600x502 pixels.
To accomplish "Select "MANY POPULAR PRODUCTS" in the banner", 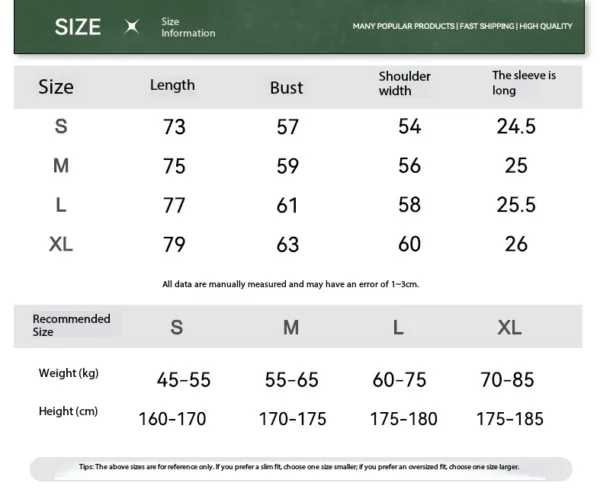I will coord(404,25).
